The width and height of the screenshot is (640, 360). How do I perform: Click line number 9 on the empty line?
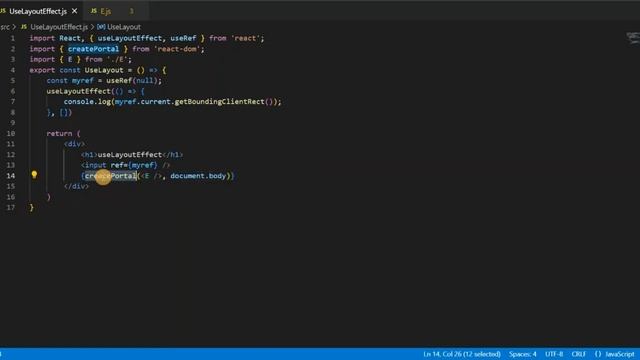(x=13, y=123)
